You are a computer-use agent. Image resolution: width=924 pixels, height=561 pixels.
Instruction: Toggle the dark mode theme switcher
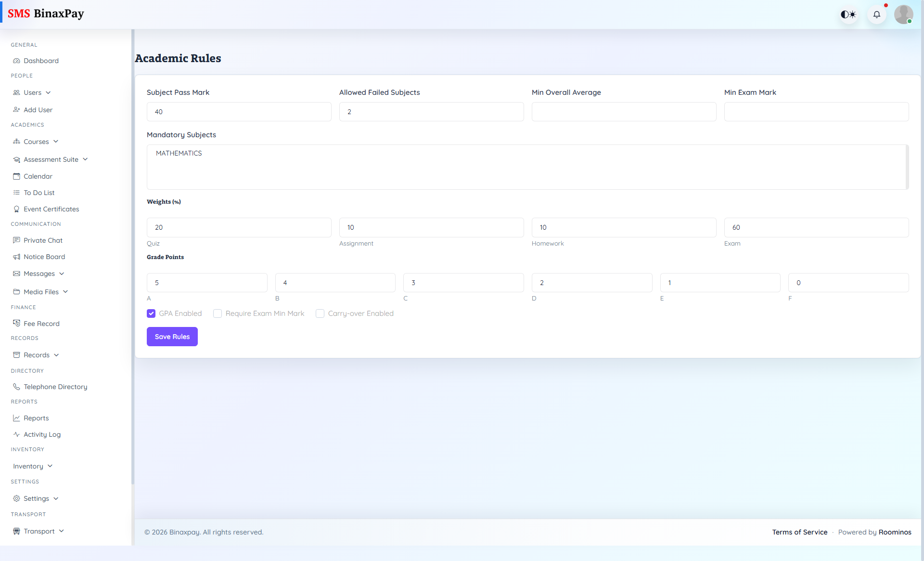coord(848,14)
